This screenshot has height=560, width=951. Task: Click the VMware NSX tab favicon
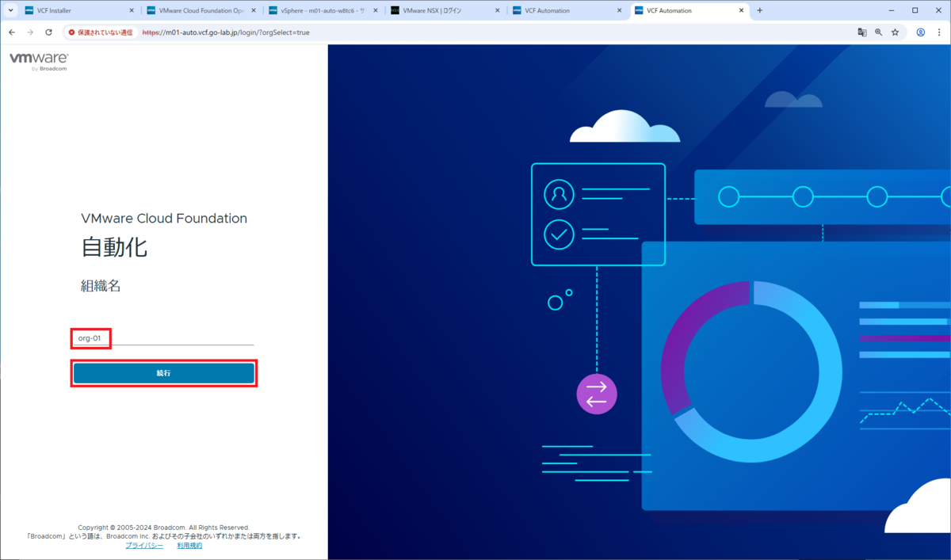(x=395, y=10)
